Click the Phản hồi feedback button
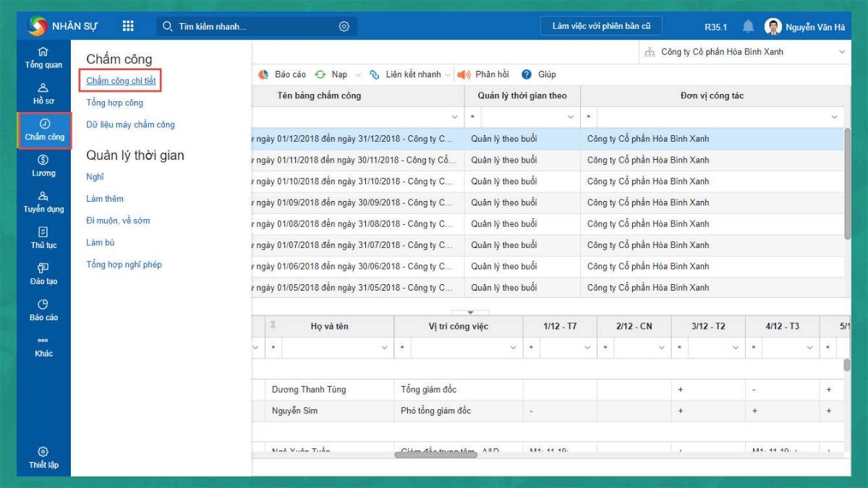Image resolution: width=868 pixels, height=488 pixels. [483, 74]
